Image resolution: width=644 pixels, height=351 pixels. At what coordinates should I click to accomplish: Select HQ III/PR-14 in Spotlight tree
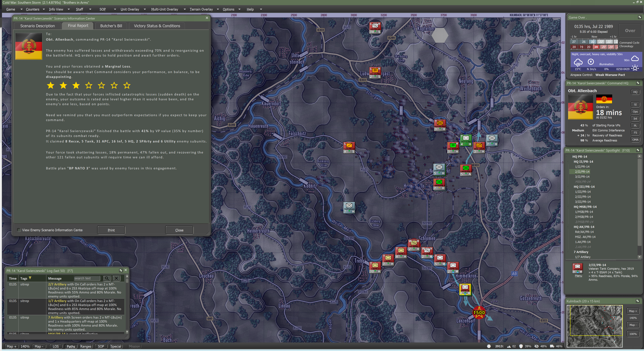[584, 187]
